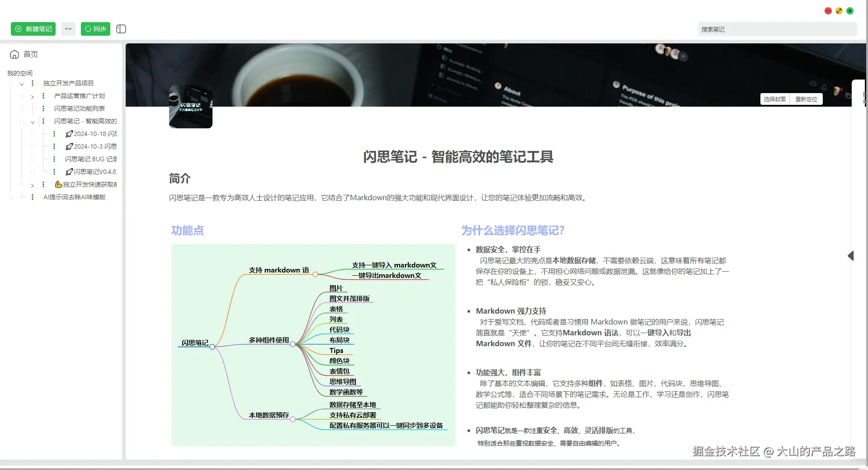
Task: Click the bell notification icon on the cover image
Action: pyautogui.click(x=824, y=87)
